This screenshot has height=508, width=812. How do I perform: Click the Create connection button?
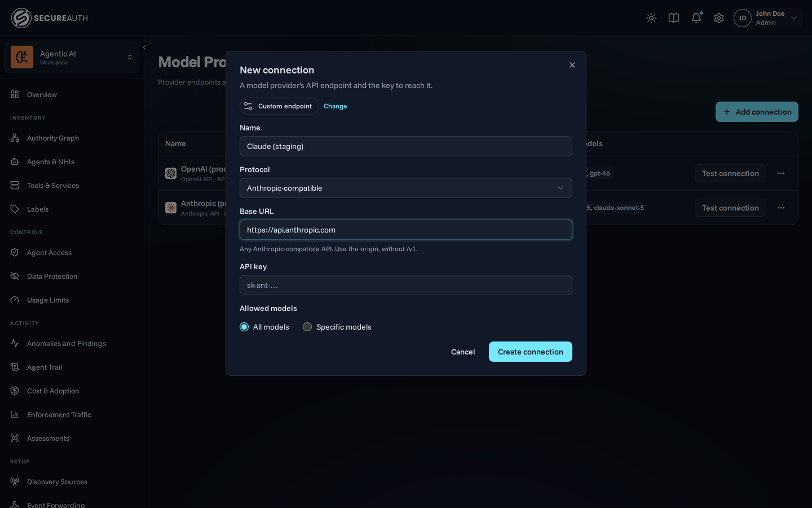531,352
